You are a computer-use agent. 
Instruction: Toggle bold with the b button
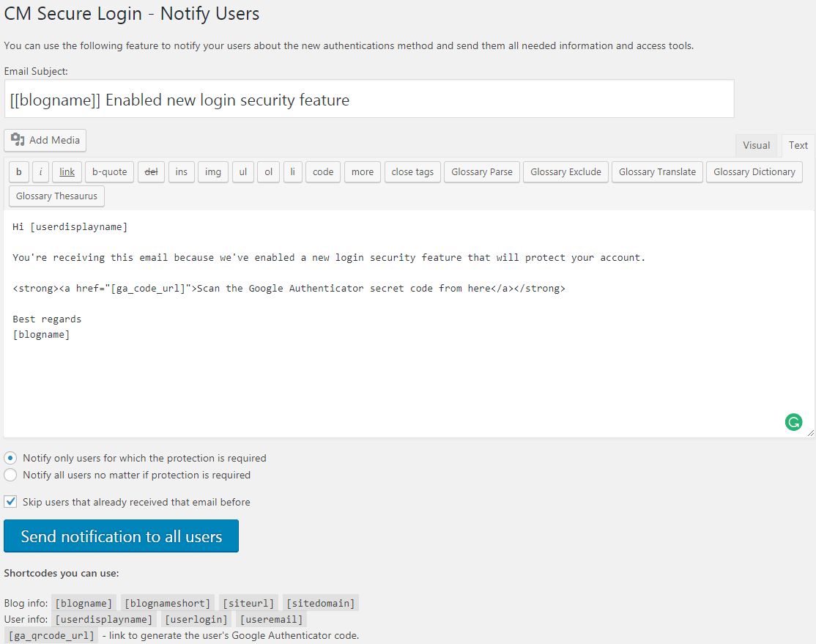point(18,172)
